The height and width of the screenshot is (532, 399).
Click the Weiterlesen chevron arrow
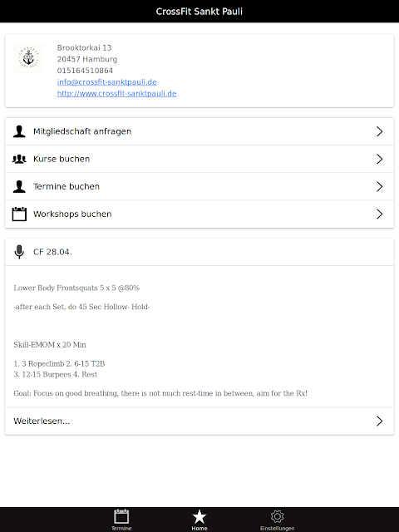[380, 421]
